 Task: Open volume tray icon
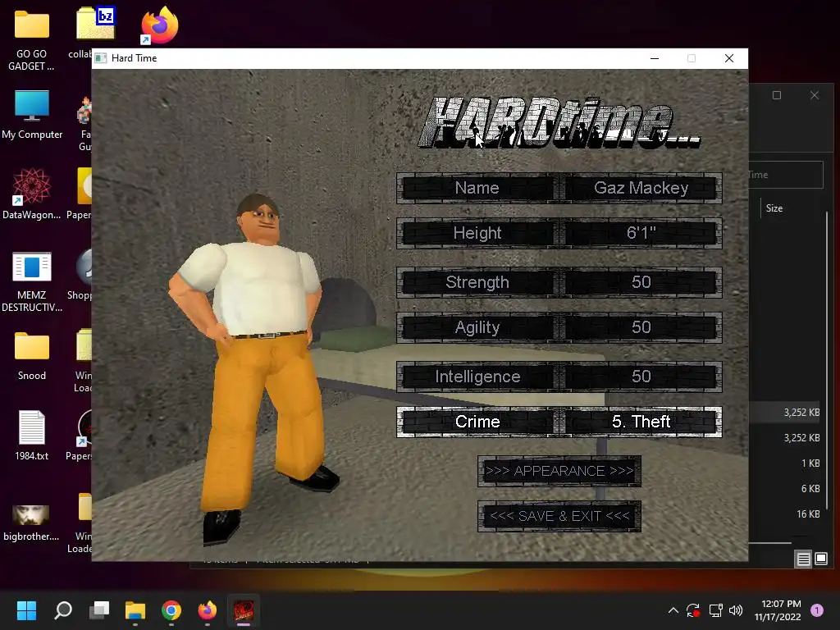736,610
